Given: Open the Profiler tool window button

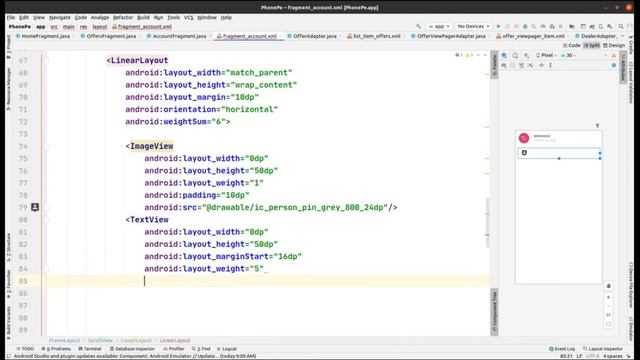Looking at the screenshot, I should pos(173,349).
